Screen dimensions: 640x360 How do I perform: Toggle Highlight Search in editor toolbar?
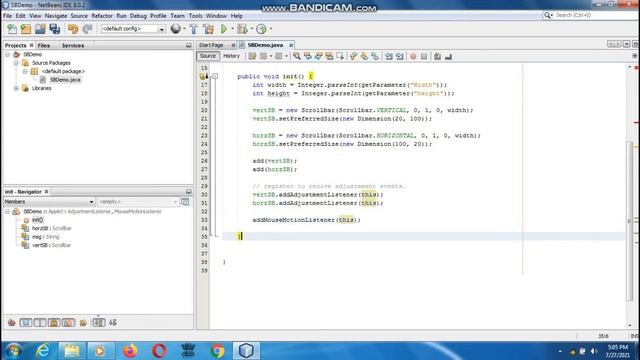[x=329, y=56]
